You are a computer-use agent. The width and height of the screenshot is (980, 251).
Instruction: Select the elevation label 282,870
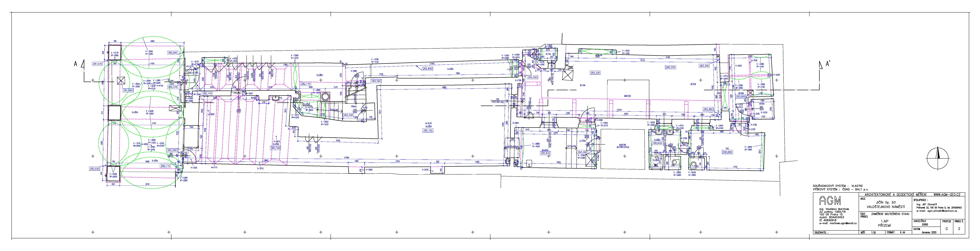[546, 153]
